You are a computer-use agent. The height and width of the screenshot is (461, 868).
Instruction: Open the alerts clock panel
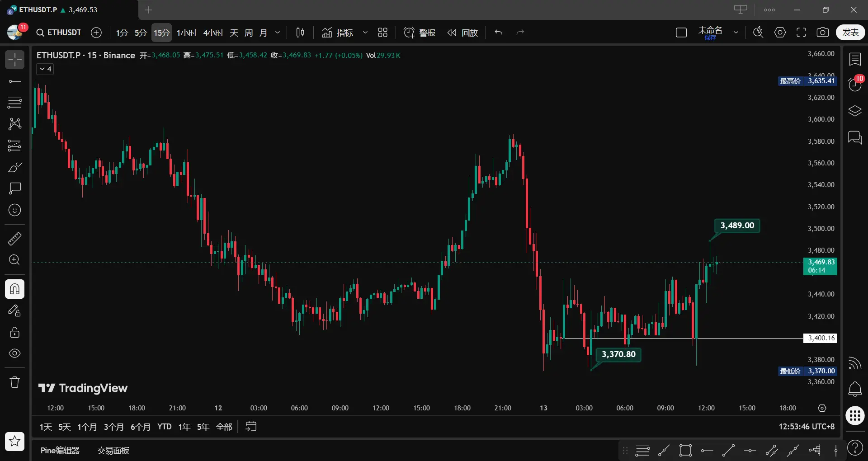coord(855,85)
